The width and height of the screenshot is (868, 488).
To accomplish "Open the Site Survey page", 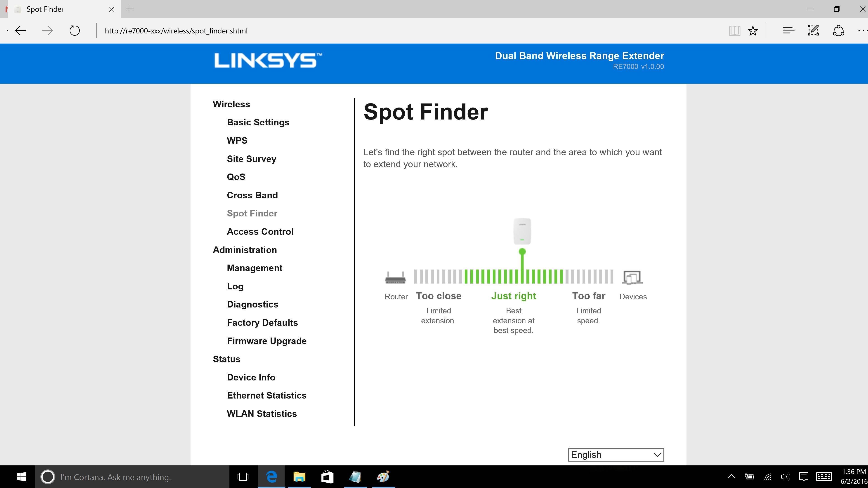I will click(x=251, y=159).
